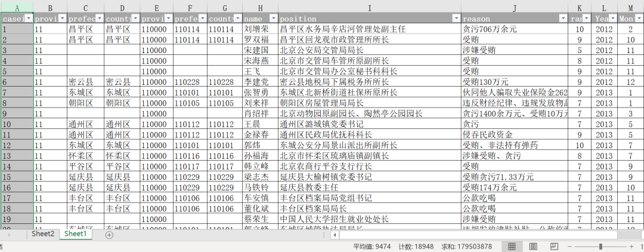The image size is (644, 252).
Task: Open the county filter dropdown in column G
Action: point(237,19)
